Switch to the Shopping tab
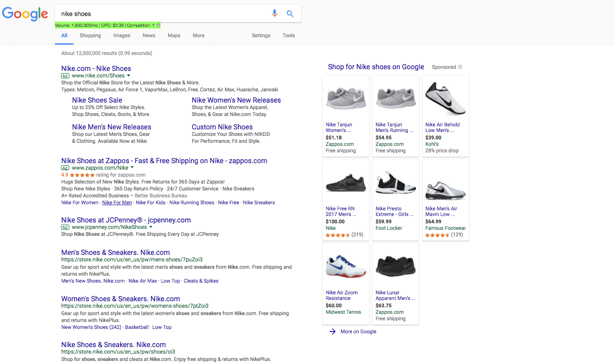 pos(90,35)
